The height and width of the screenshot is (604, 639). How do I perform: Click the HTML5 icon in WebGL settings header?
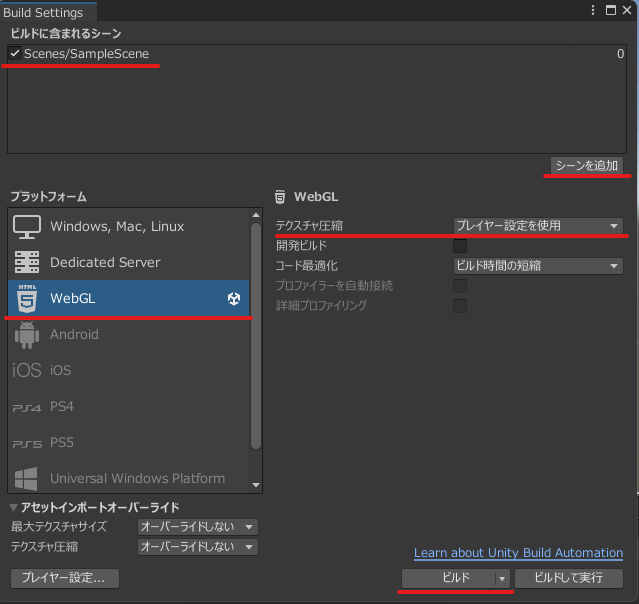280,197
